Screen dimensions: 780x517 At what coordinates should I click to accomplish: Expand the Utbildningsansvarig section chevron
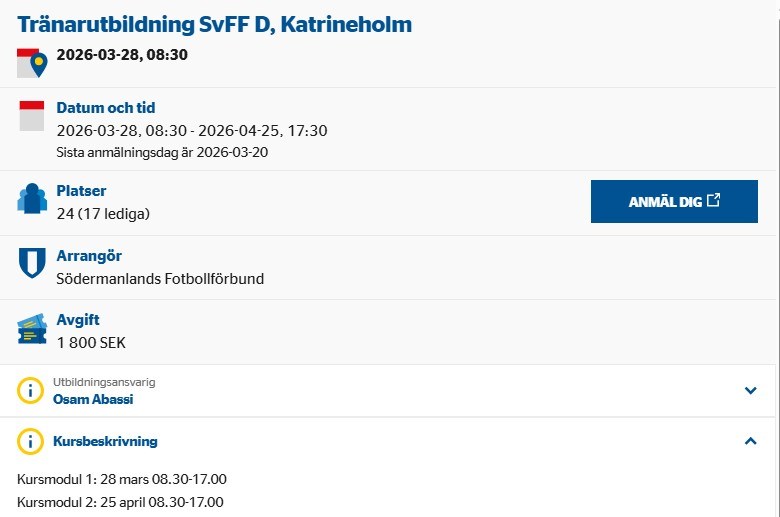(751, 391)
